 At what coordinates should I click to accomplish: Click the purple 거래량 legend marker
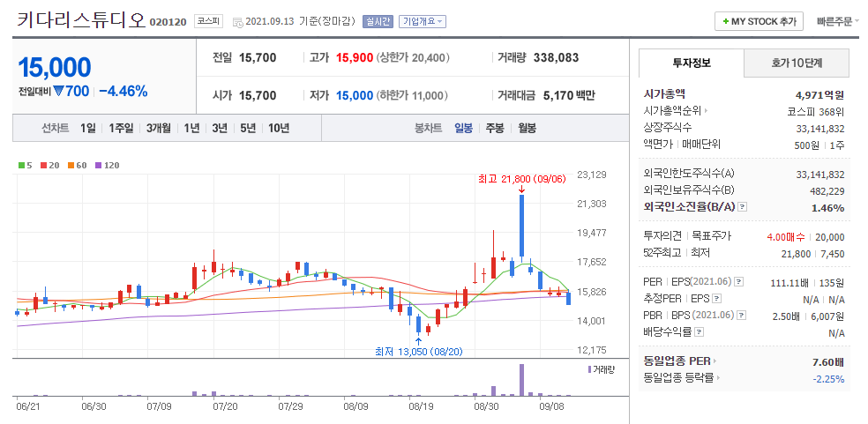coord(589,369)
